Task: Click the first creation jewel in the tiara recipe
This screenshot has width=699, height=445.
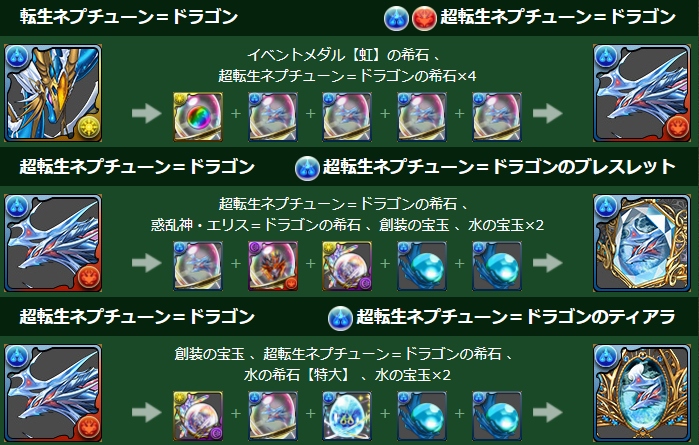Action: [197, 416]
